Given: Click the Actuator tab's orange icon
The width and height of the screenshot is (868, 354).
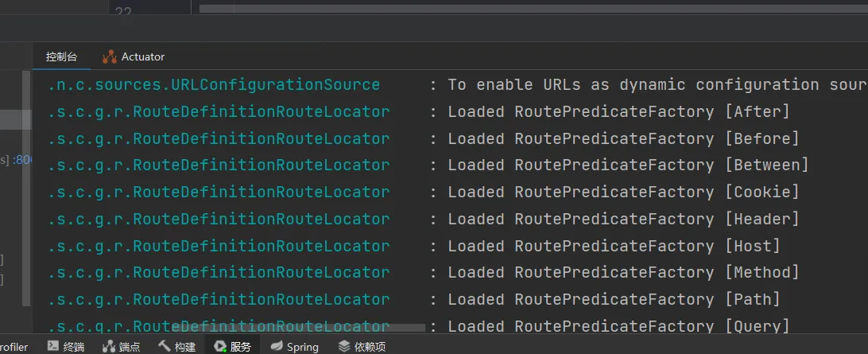Looking at the screenshot, I should tap(110, 57).
